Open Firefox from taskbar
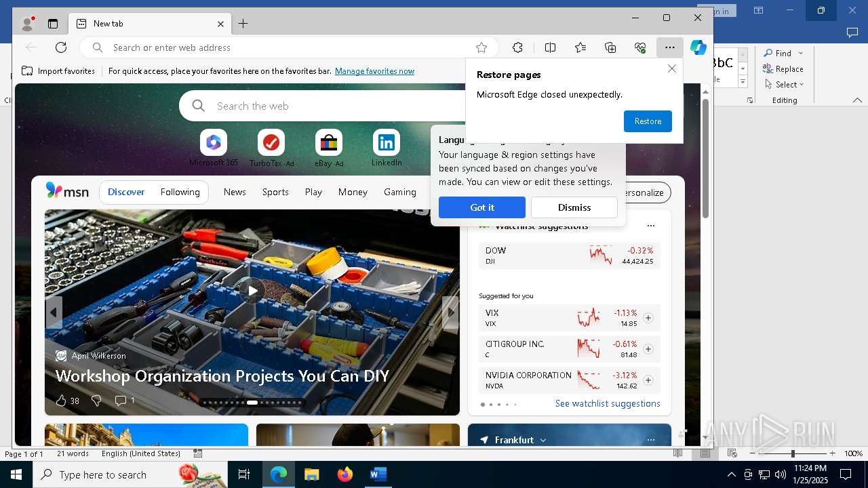Viewport: 868px width, 488px height. [x=345, y=474]
